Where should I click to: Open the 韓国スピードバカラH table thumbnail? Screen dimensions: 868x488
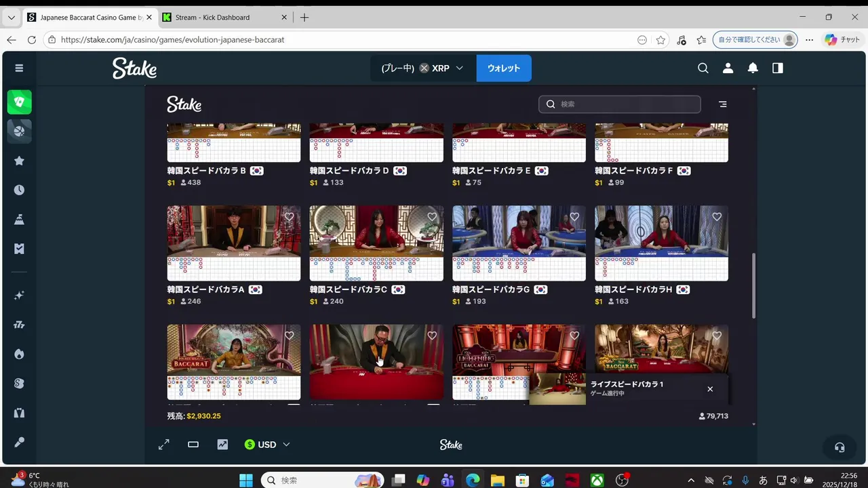point(661,243)
